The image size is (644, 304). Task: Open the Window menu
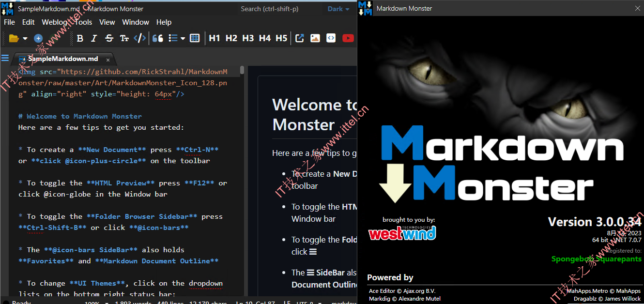coord(136,22)
